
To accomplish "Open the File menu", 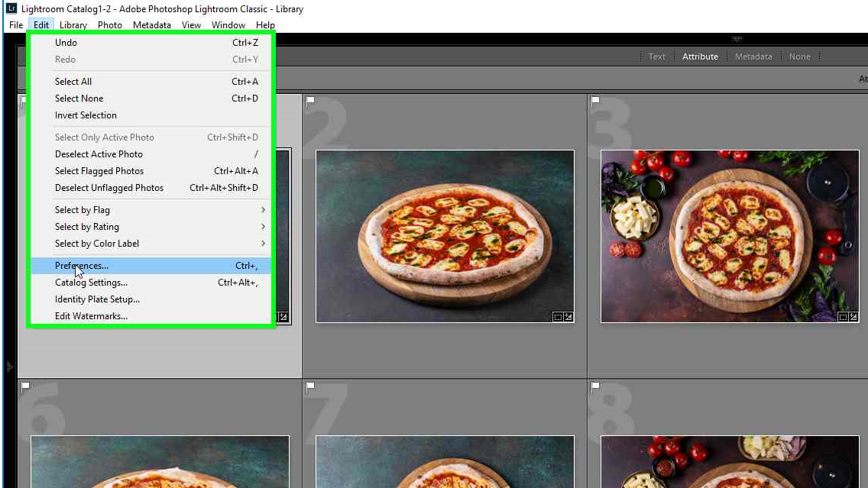I will pyautogui.click(x=16, y=25).
